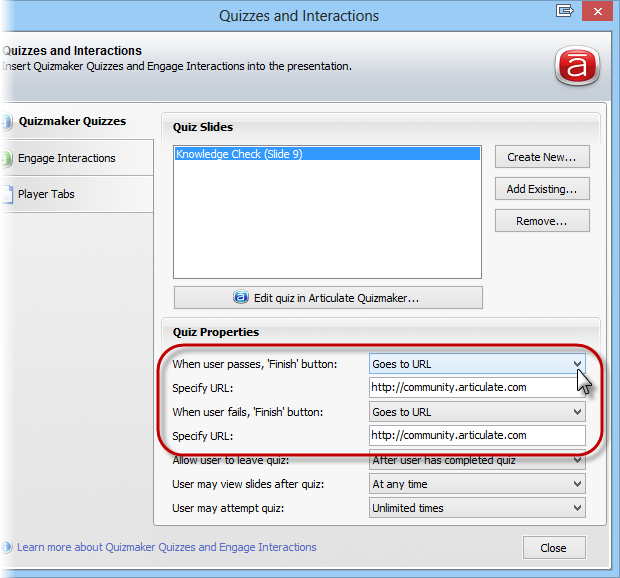Click the Remove... button
Viewport: 620px width, 578px height.
(542, 221)
